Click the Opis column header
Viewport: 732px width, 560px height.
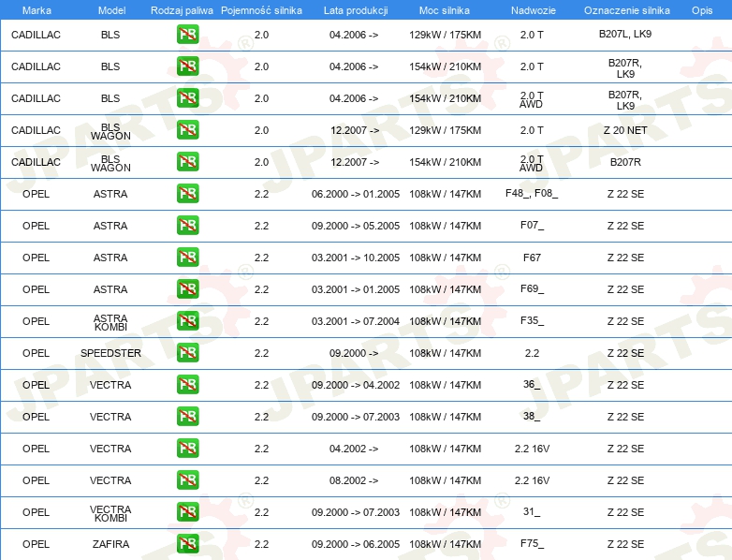click(702, 10)
